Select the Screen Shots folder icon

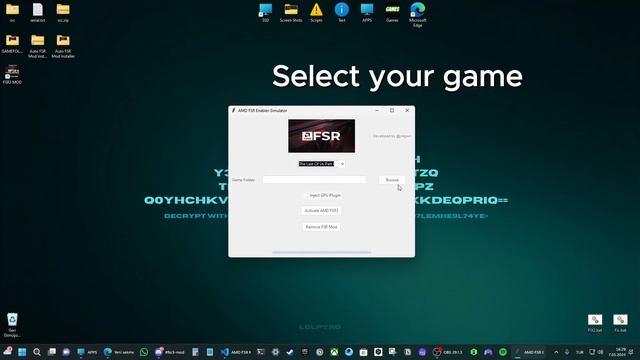click(x=291, y=12)
